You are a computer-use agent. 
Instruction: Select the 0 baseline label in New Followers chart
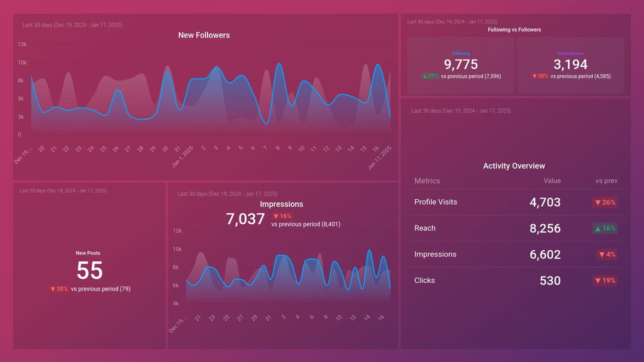[x=19, y=134]
